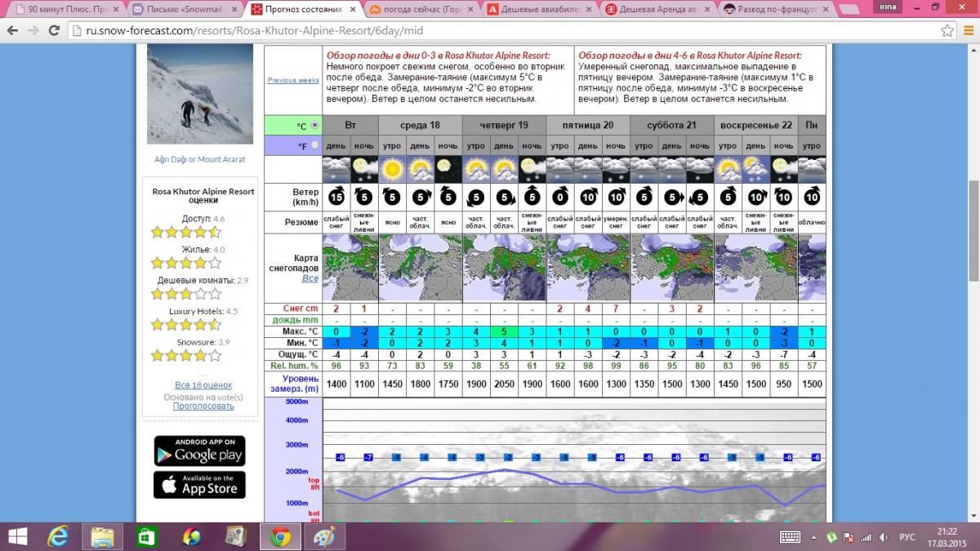Click the РУС input language indicator
980x551 pixels.
(907, 537)
